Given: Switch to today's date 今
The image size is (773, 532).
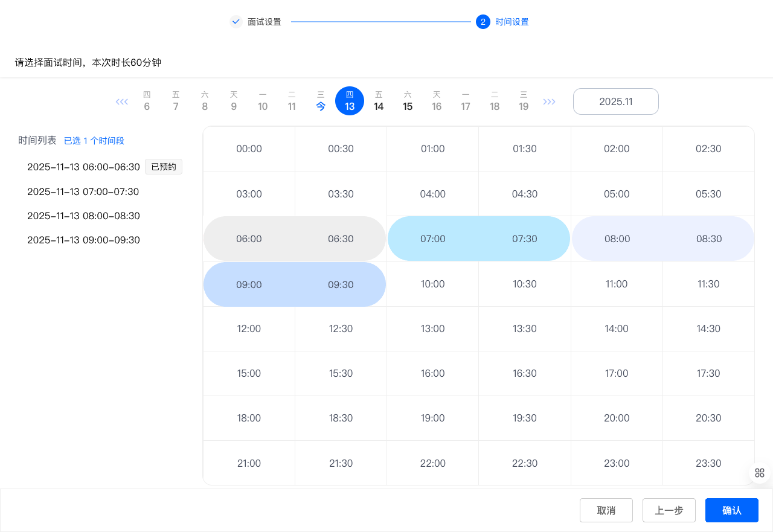Looking at the screenshot, I should click(321, 101).
